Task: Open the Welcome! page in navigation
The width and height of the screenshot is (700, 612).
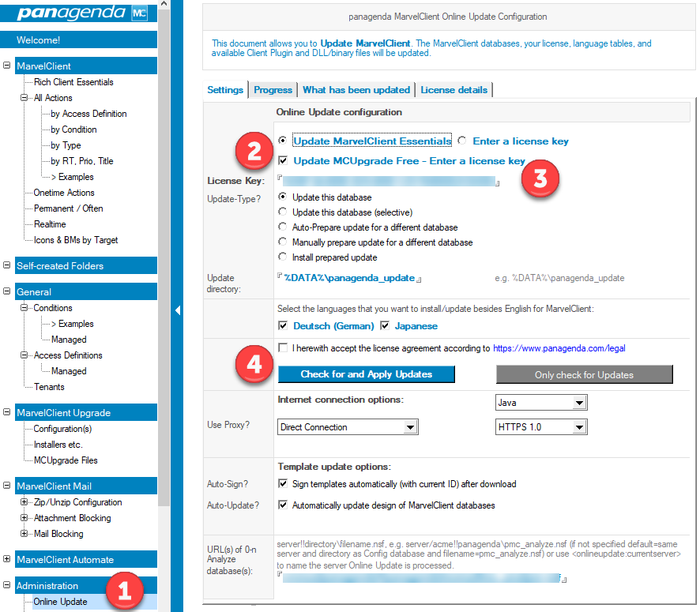Action: click(78, 39)
